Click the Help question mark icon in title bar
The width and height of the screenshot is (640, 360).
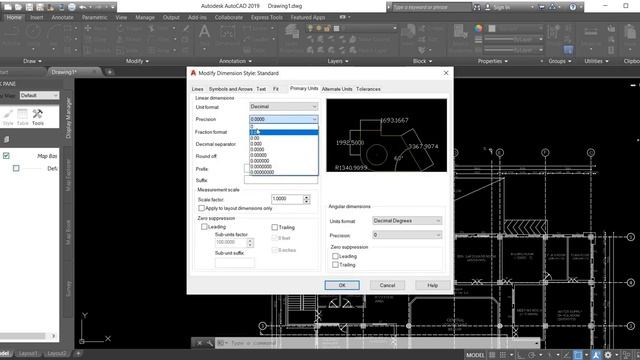click(x=573, y=7)
